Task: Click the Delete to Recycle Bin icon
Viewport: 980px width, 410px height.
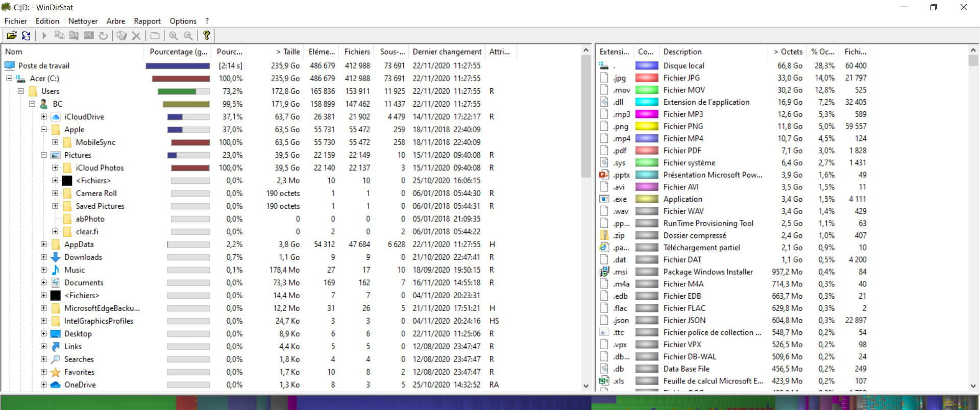Action: pos(121,35)
